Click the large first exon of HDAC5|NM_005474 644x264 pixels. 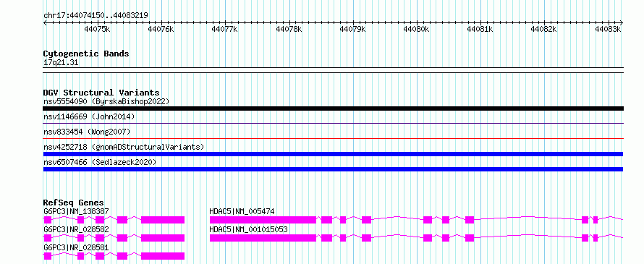point(263,220)
